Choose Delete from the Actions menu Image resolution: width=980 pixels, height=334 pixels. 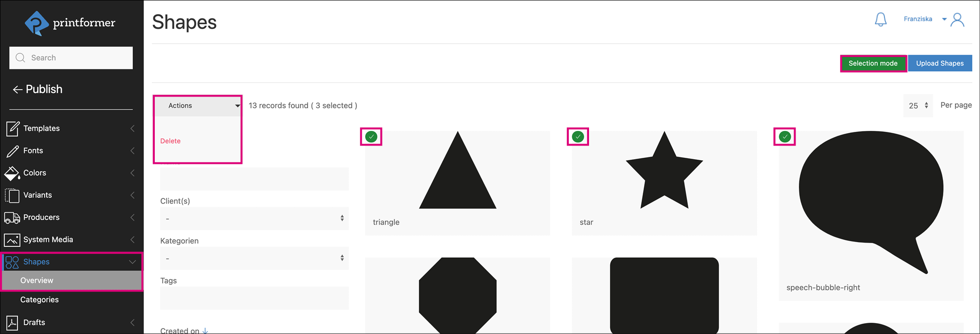170,140
